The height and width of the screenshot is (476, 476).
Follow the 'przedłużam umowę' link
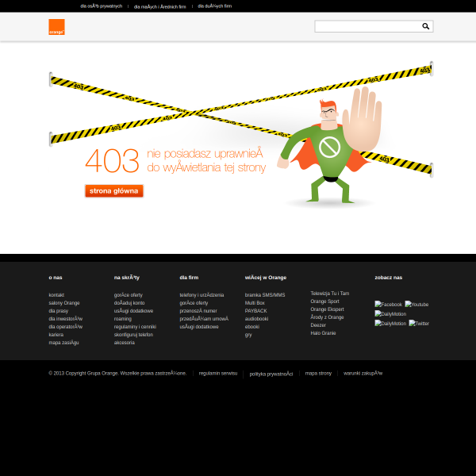coord(204,318)
